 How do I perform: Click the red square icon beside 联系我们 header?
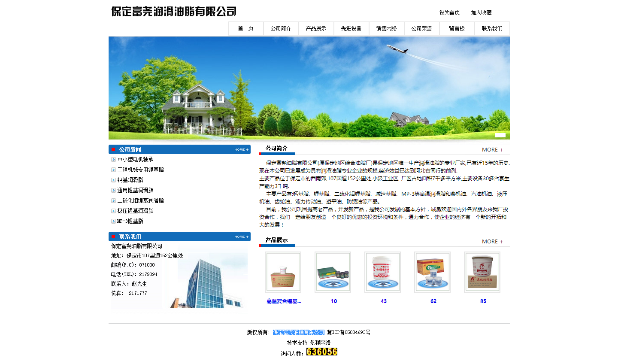(113, 236)
